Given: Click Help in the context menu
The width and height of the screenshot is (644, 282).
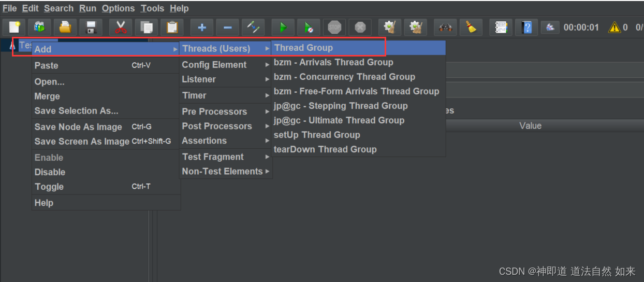Looking at the screenshot, I should 106,203.
